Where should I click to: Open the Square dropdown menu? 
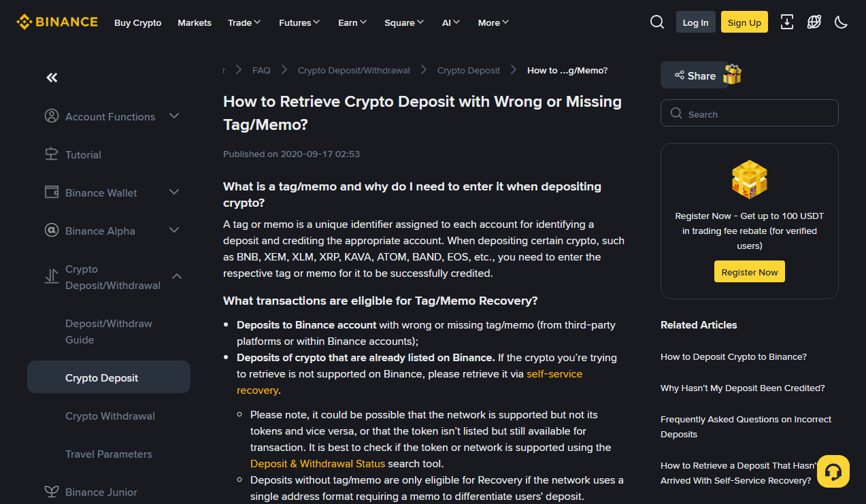pyautogui.click(x=404, y=22)
